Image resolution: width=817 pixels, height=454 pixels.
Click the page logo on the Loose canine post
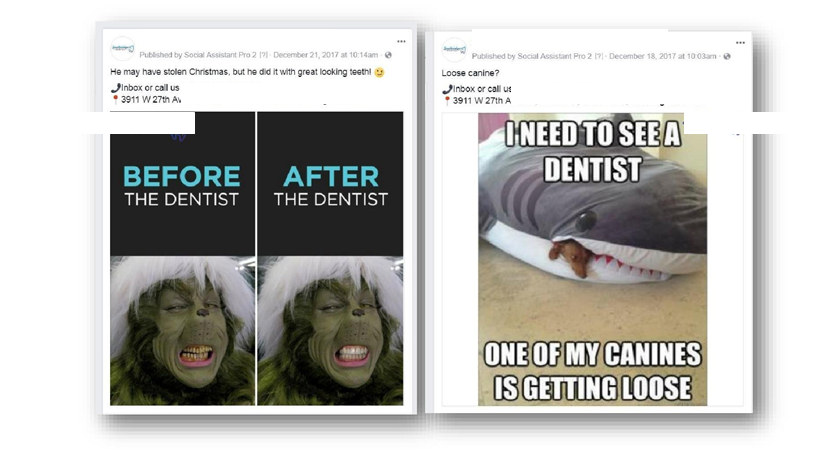(454, 49)
